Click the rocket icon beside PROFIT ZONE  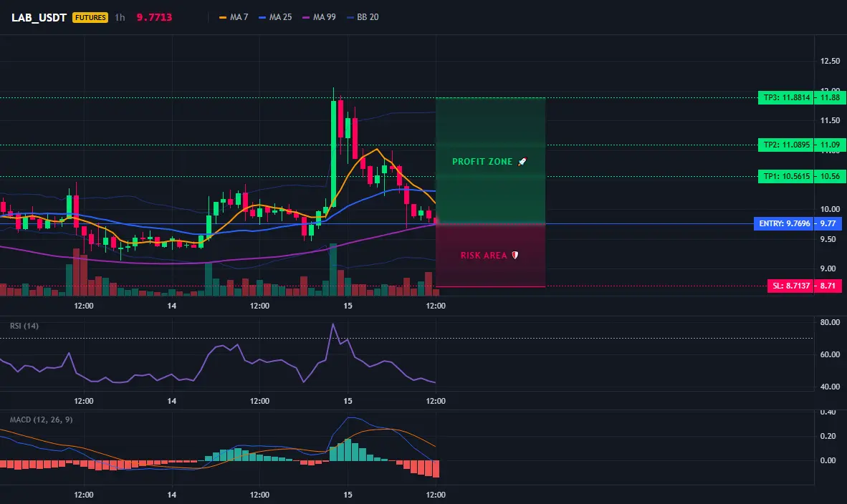click(522, 161)
